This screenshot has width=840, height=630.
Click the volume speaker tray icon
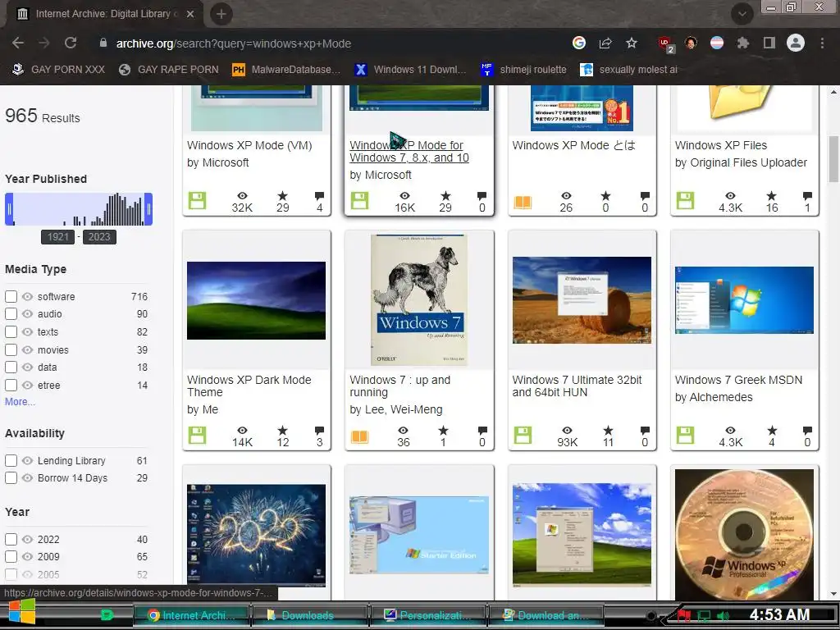[x=723, y=615]
